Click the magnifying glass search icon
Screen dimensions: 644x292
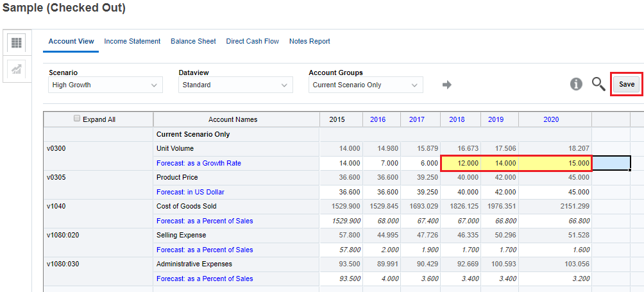pos(598,84)
